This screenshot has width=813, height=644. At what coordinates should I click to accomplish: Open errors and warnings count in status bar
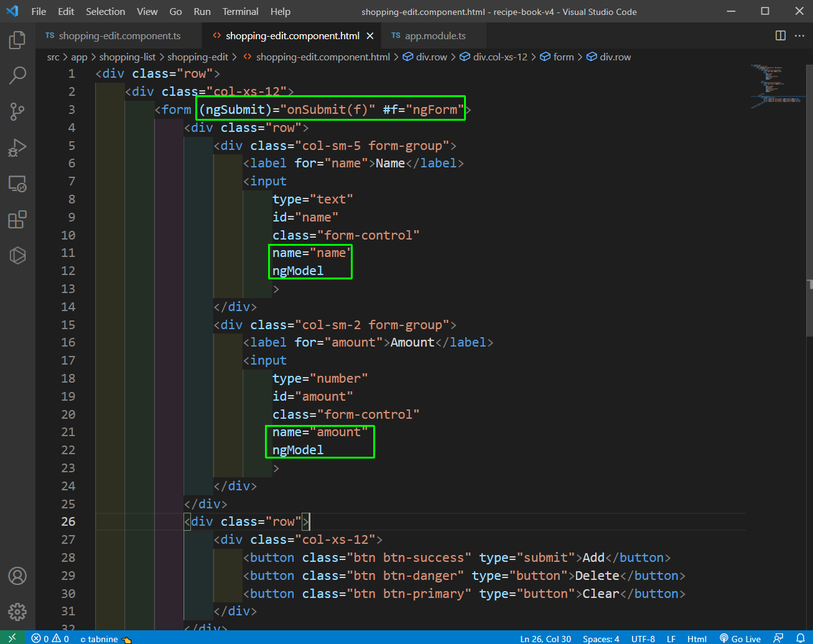click(x=50, y=638)
